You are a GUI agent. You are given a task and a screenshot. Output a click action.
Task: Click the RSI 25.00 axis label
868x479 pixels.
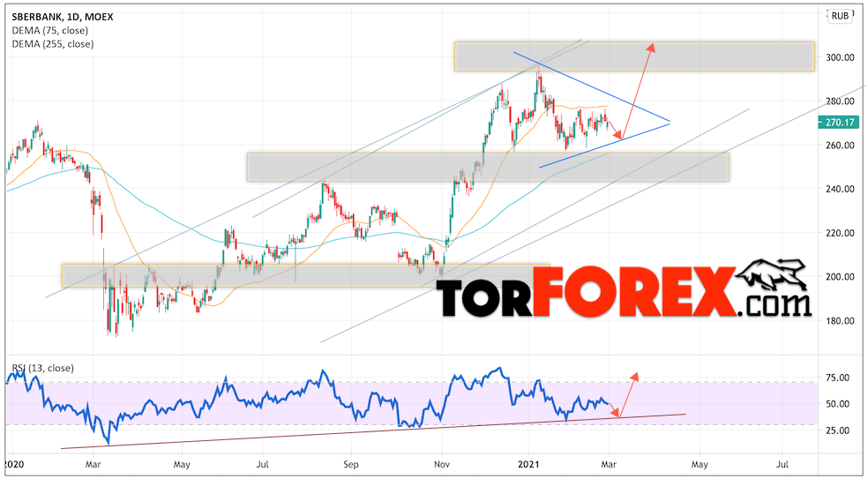tap(839, 430)
